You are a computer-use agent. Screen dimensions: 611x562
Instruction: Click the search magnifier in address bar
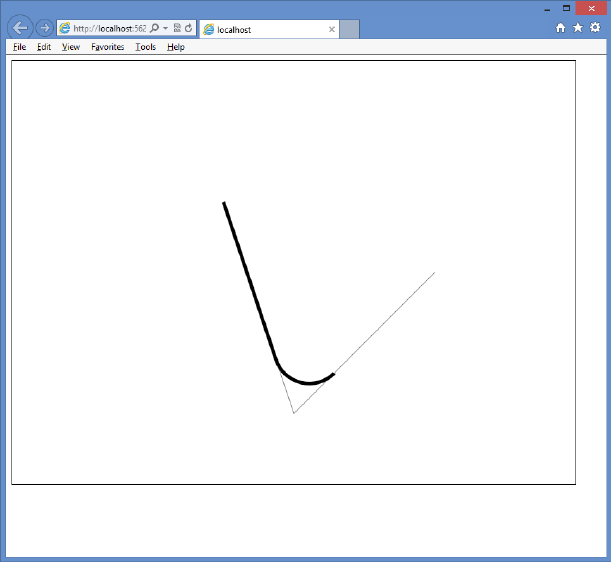pyautogui.click(x=155, y=28)
